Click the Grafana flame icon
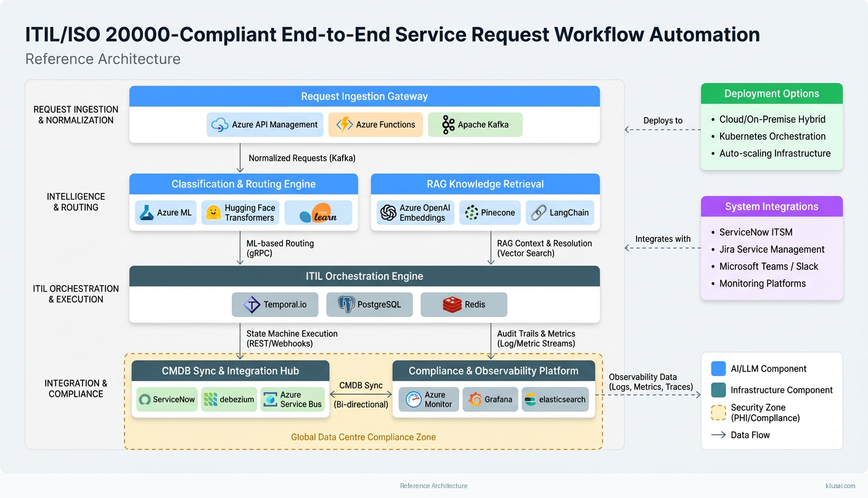The height and width of the screenshot is (498, 868). point(475,399)
